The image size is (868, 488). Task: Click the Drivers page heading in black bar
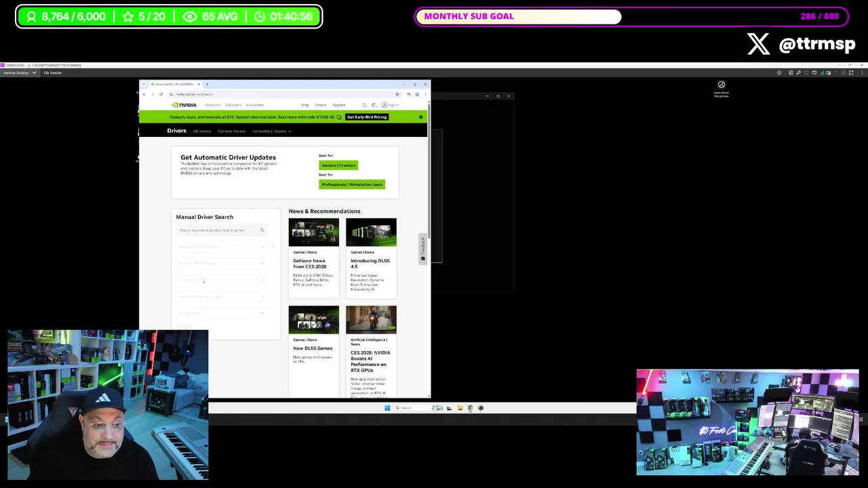[176, 131]
